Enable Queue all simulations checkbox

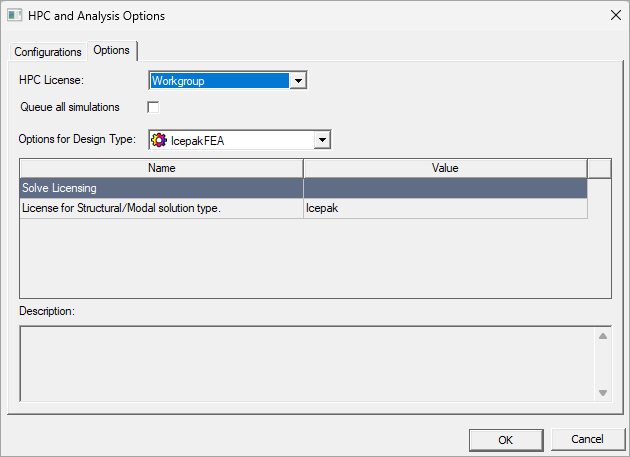coord(153,107)
